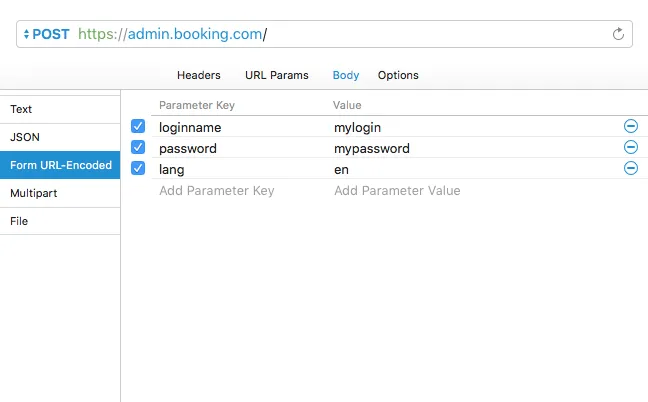Choose the JSON body type

[x=60, y=137]
